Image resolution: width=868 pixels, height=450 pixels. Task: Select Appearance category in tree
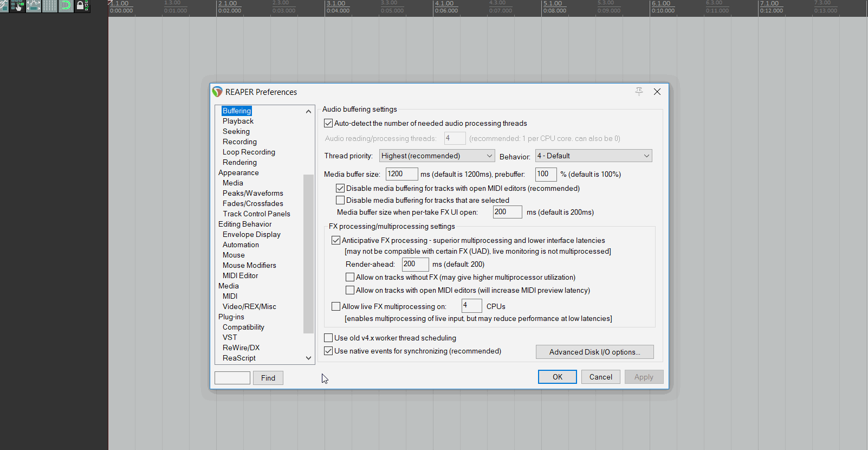coord(238,172)
